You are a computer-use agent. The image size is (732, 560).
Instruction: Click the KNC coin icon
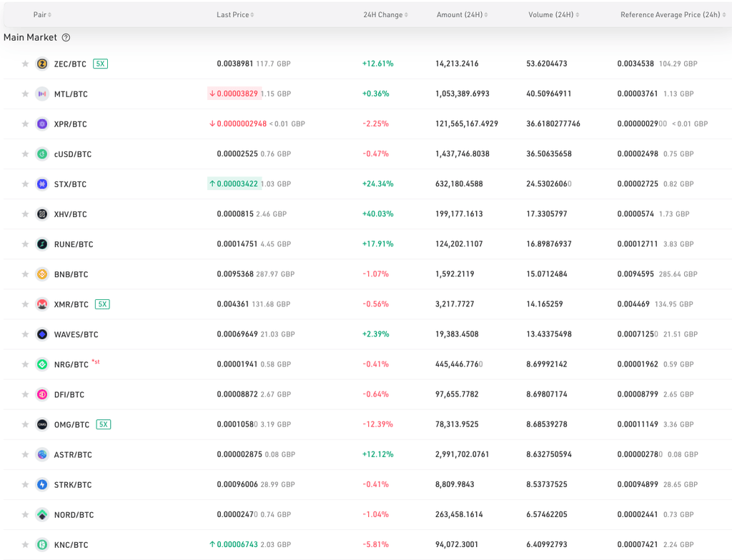[42, 544]
